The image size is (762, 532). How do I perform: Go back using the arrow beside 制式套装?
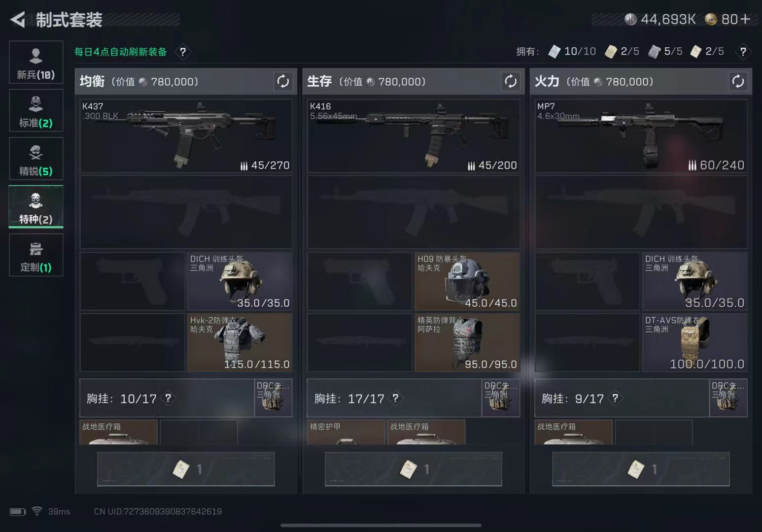coord(18,20)
